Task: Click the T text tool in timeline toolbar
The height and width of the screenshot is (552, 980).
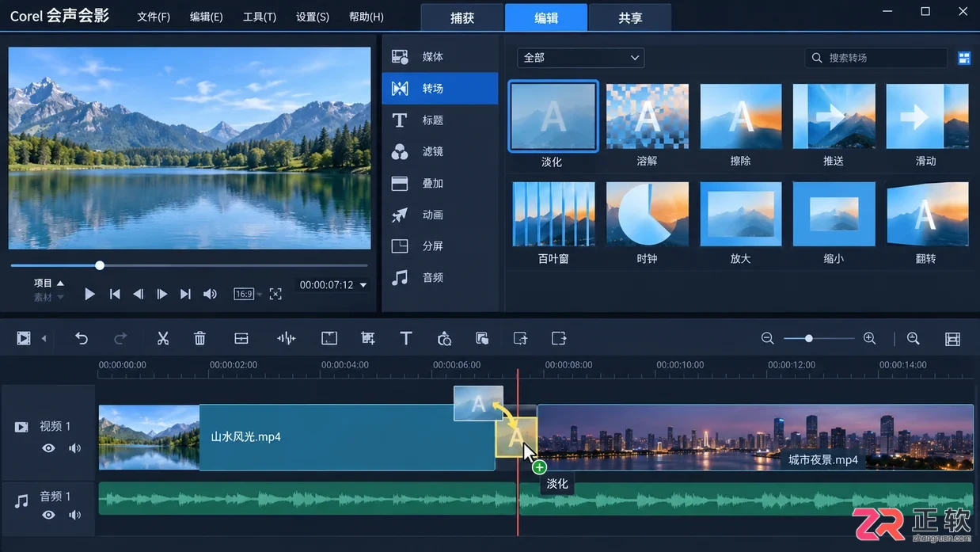Action: point(406,339)
